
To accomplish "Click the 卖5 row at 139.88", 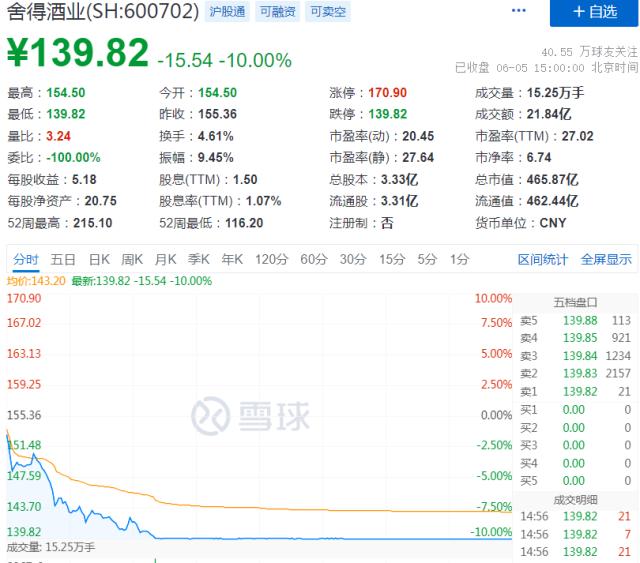I will click(x=575, y=320).
